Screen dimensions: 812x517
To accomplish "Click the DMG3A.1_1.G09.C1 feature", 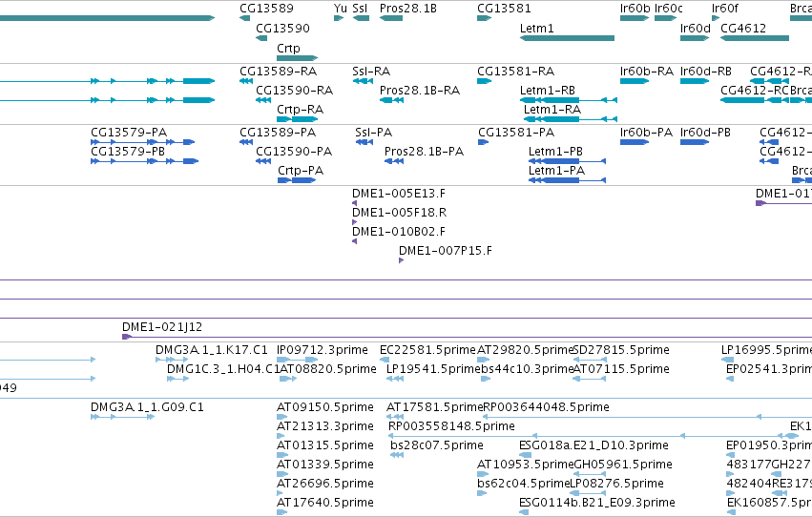I will click(123, 417).
